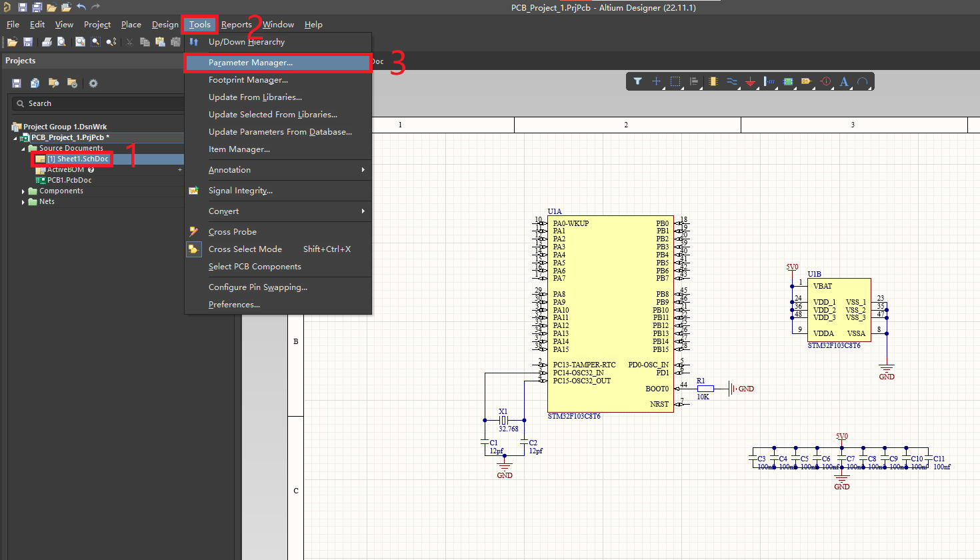Click the Place Sheet Symbol icon

(788, 81)
